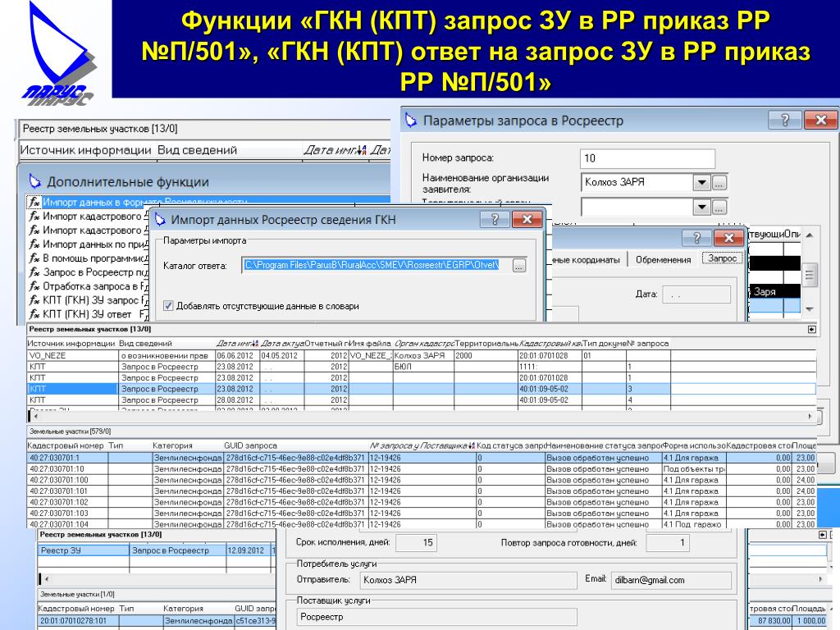Viewport: 840px width, 630px height.
Task: Click Заря entry in black list row
Action: [x=774, y=291]
